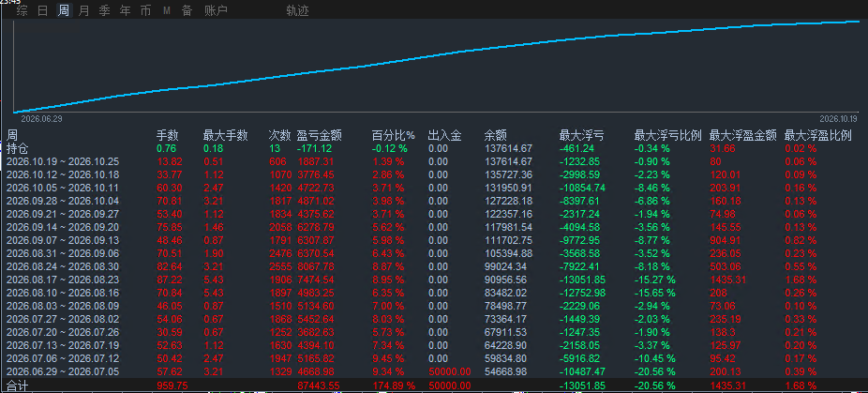
Task: Click the 最大浮盈金额 column header
Action: (743, 135)
